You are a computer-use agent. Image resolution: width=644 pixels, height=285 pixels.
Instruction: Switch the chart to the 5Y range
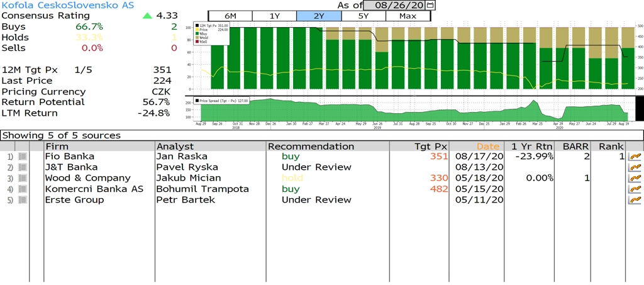(364, 16)
